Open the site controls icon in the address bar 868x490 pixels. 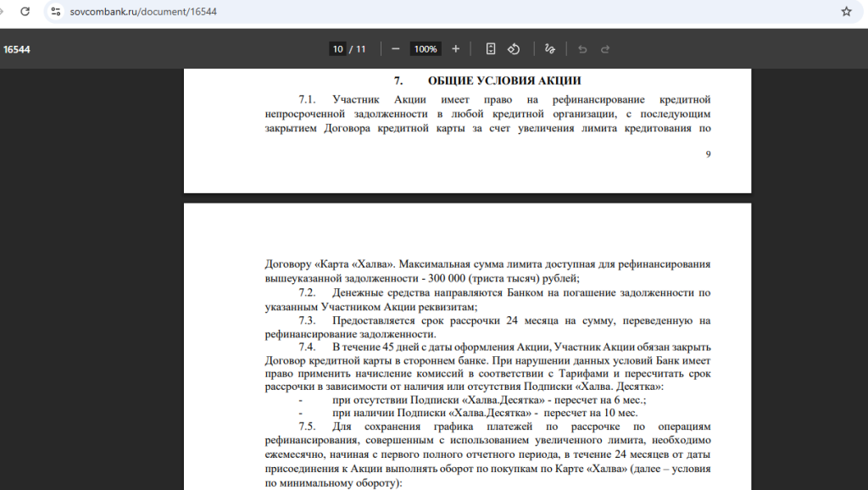pyautogui.click(x=55, y=14)
